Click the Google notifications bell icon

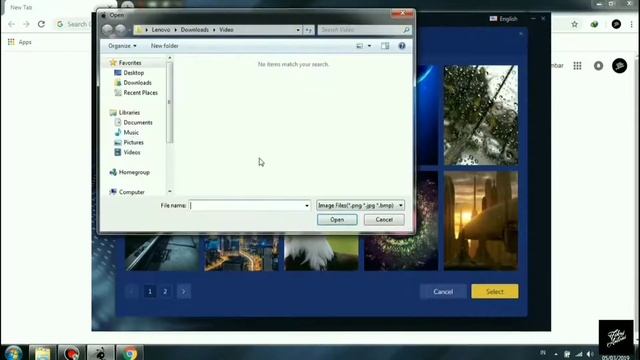click(598, 66)
